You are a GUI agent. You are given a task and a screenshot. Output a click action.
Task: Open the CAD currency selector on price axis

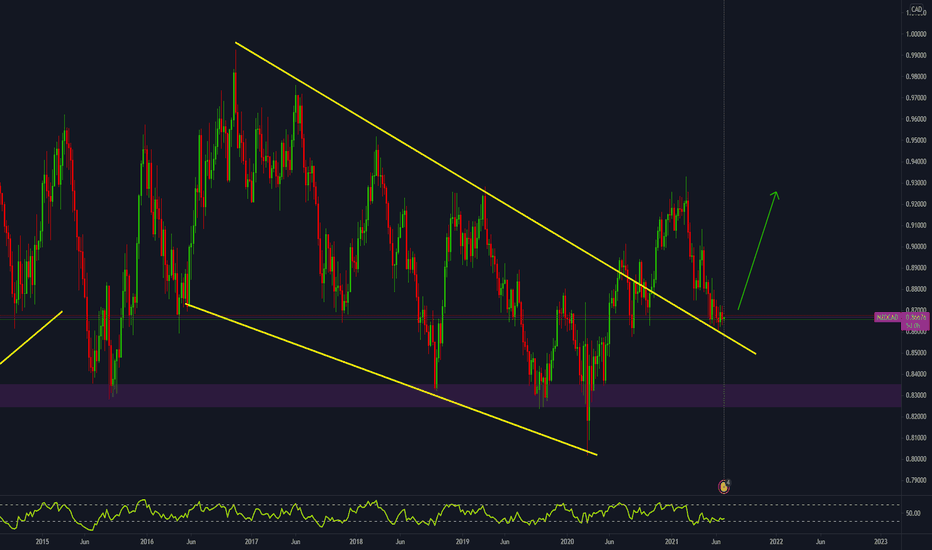[916, 10]
